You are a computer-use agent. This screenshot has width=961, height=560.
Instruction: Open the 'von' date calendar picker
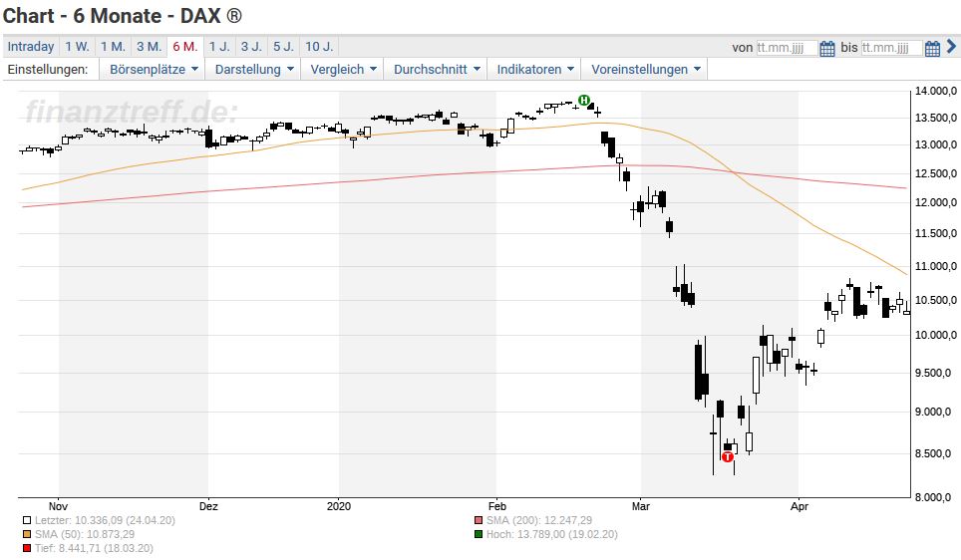[x=826, y=49]
